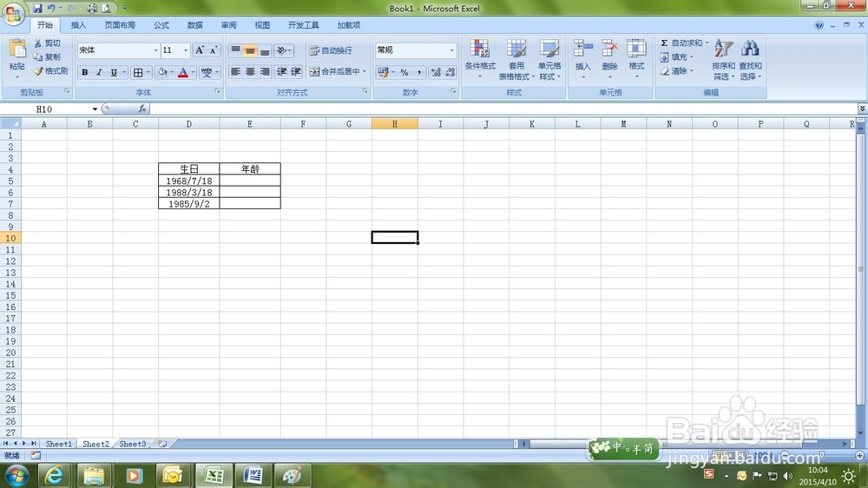This screenshot has height=488, width=868.
Task: Decrease the font size with the smaller A
Action: [214, 50]
